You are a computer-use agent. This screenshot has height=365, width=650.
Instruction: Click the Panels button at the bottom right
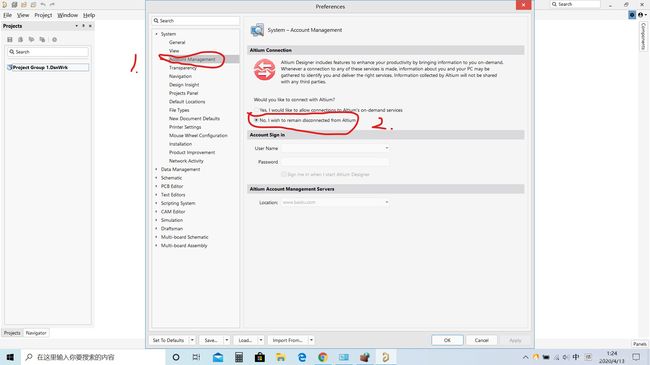640,343
